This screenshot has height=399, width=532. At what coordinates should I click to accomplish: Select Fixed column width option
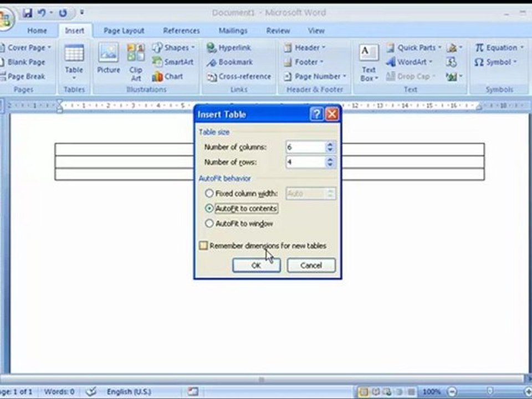[241, 193]
